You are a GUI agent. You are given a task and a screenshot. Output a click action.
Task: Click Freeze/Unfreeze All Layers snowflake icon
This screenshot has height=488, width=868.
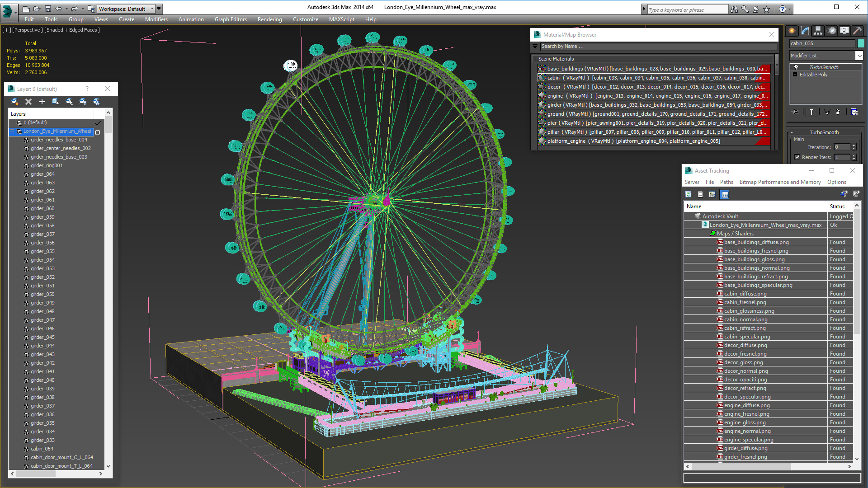tap(96, 102)
